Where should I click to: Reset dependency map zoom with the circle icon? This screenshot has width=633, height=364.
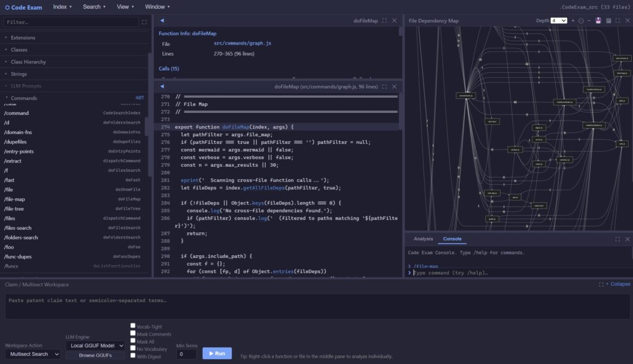[x=581, y=20]
